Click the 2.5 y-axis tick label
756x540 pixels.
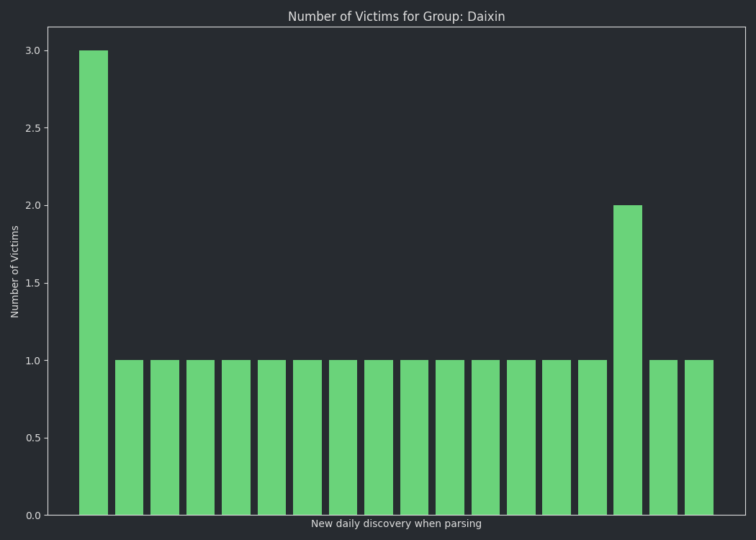coord(33,128)
